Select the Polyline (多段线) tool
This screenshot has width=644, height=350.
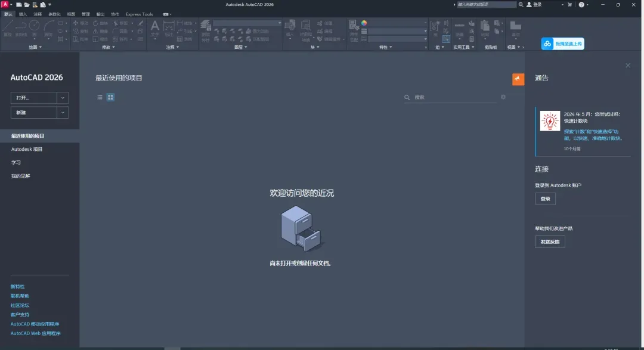21,29
